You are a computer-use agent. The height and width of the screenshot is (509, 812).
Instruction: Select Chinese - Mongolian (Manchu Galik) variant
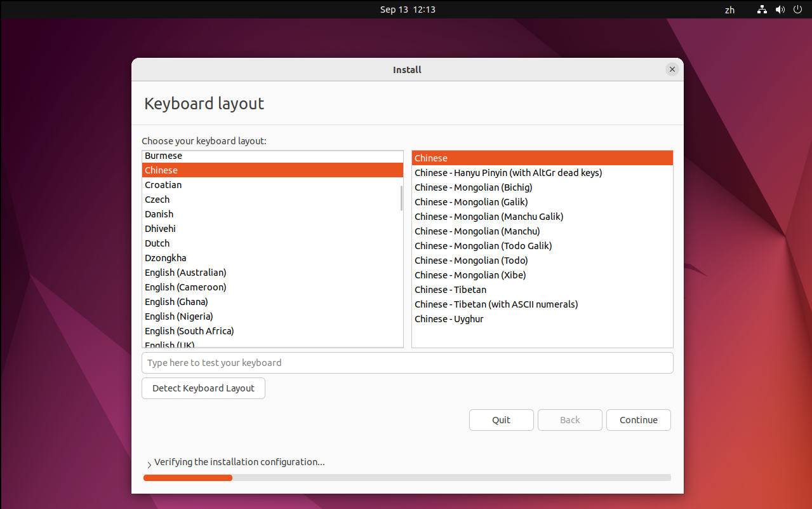(x=542, y=217)
